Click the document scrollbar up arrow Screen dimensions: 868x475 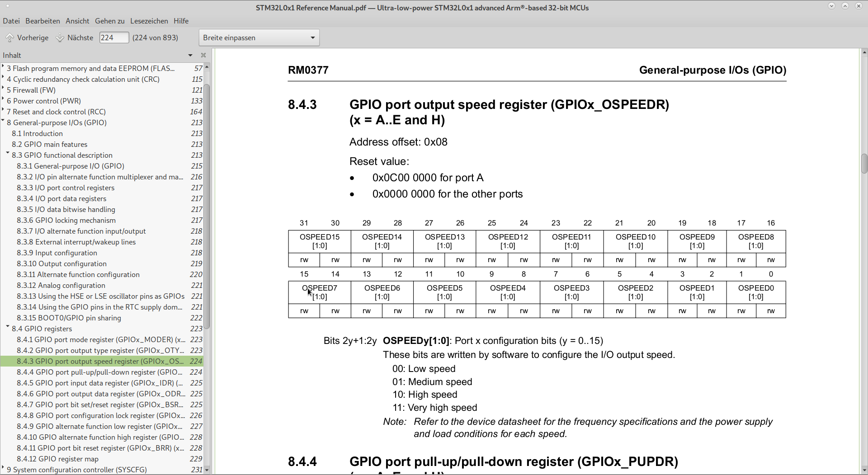point(864,52)
